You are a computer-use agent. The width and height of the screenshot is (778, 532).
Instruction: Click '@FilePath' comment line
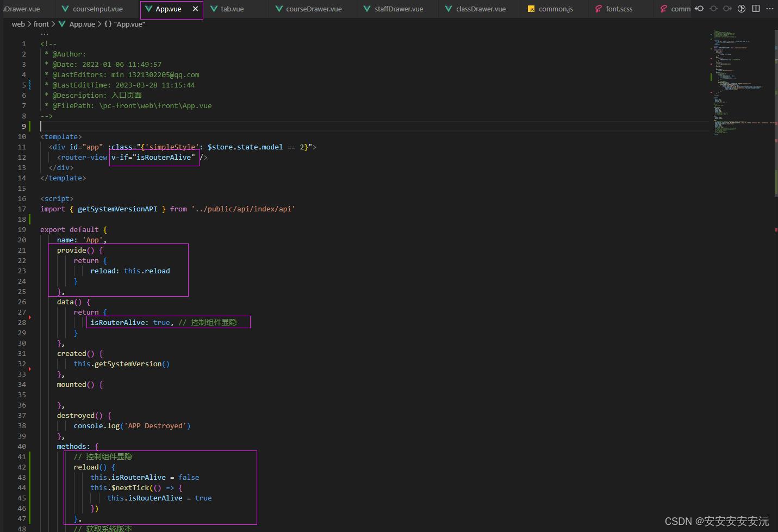(128, 105)
